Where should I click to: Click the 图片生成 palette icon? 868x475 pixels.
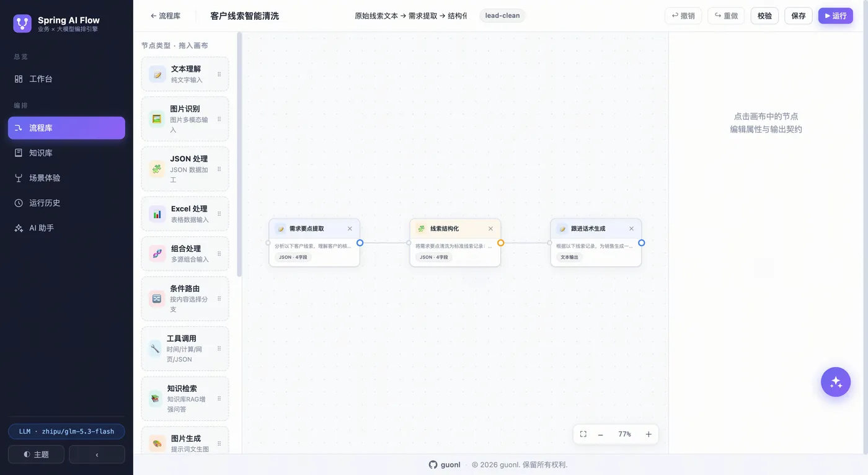coord(157,443)
